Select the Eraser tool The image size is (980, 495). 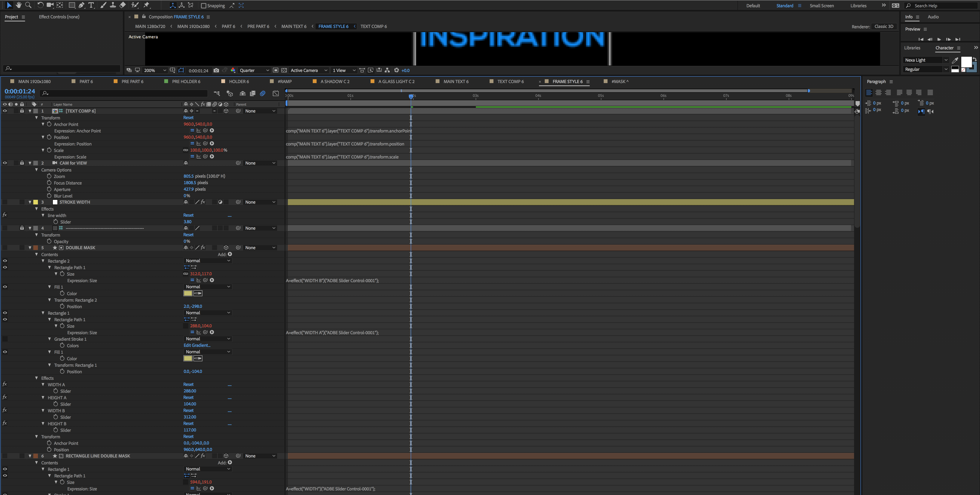(x=122, y=5)
